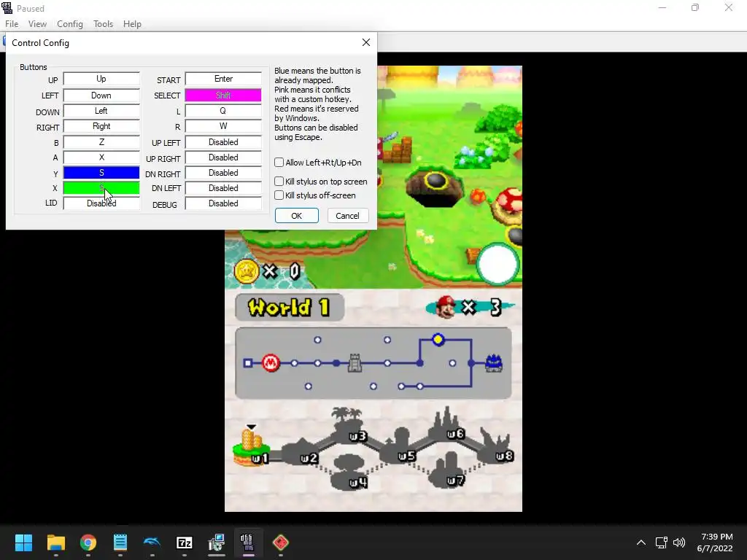
Task: Open the clock showing 7:39 PM
Action: point(715,542)
